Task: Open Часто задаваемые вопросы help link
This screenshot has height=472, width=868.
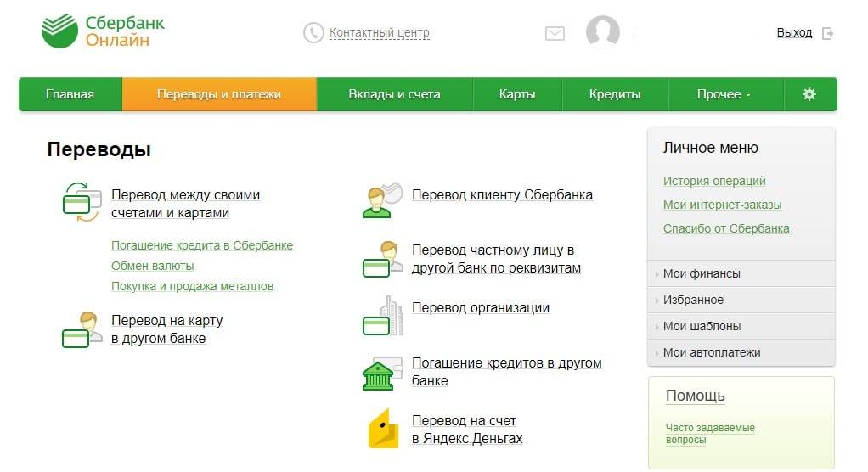Action: 710,434
